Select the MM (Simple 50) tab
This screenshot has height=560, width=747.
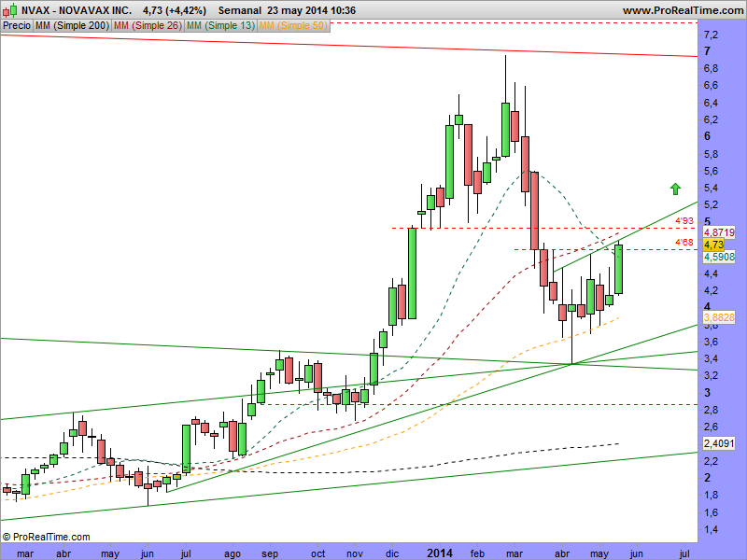click(293, 26)
